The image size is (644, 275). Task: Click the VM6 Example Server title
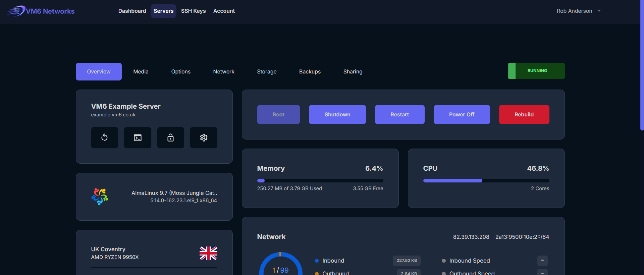point(126,106)
